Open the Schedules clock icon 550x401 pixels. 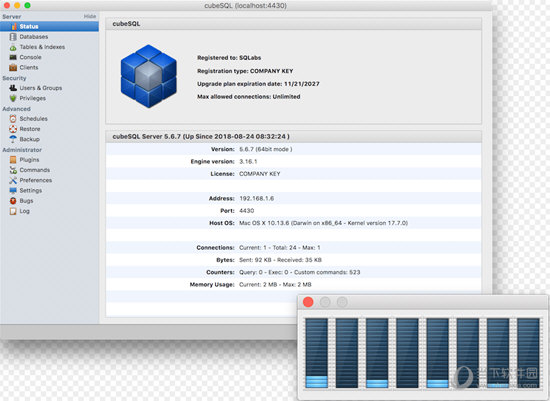[13, 119]
